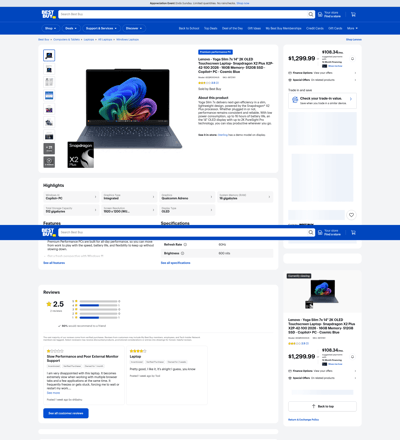Click the Your store icon in top header
Screen dimensions: 400x440
[320, 14]
